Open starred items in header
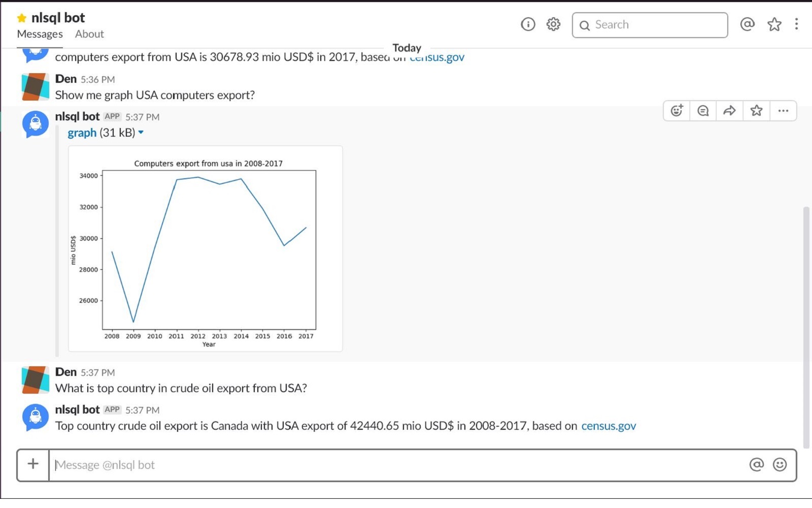Image resolution: width=812 pixels, height=508 pixels. tap(774, 24)
